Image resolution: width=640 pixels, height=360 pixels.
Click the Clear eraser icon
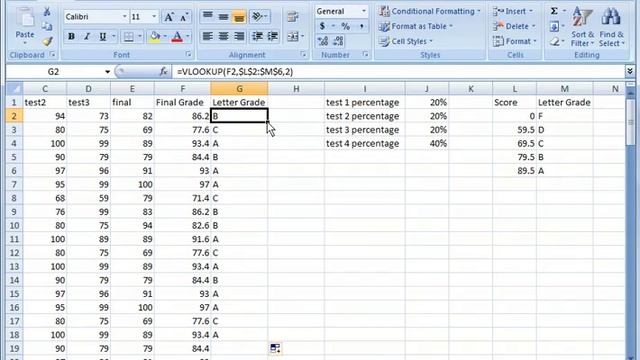(554, 41)
